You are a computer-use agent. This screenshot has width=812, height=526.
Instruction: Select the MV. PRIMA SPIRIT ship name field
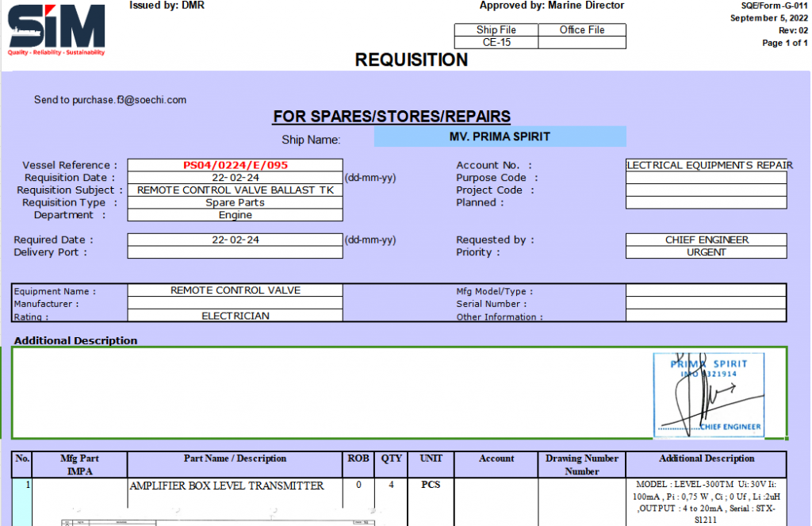[x=500, y=136]
